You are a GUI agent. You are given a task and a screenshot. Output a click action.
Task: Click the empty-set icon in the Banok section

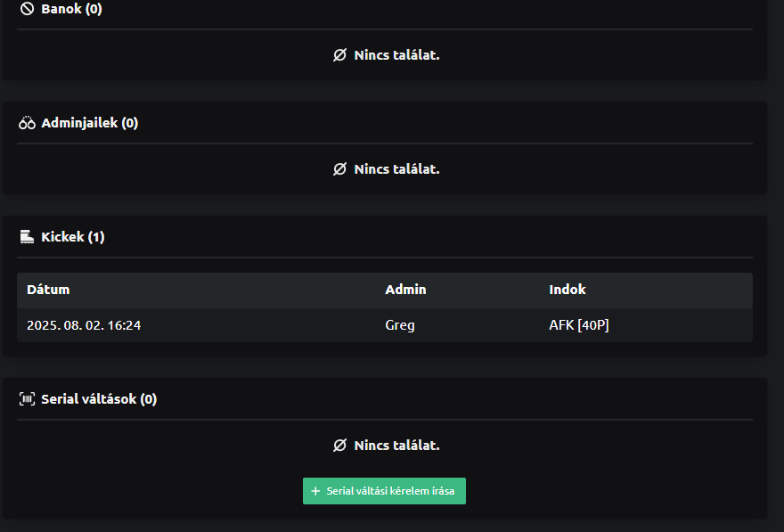(339, 55)
